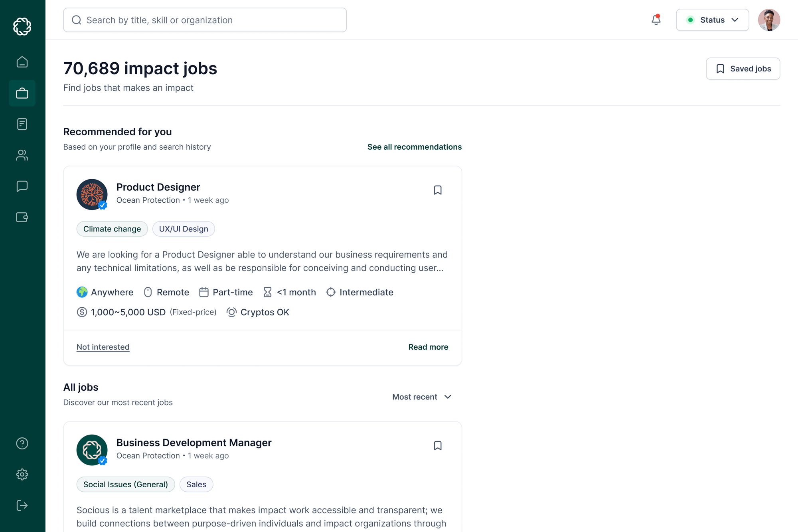Select the Sales tag on the job card
Image resolution: width=798 pixels, height=532 pixels.
click(x=196, y=484)
